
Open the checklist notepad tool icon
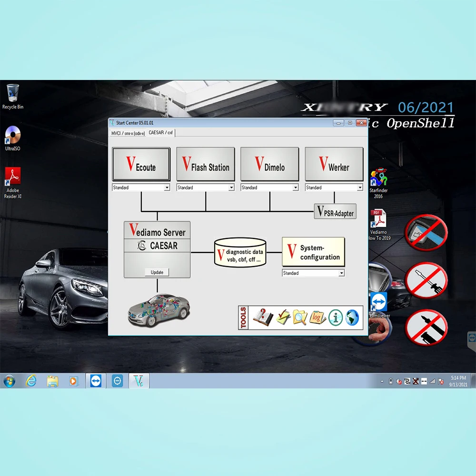(x=283, y=317)
